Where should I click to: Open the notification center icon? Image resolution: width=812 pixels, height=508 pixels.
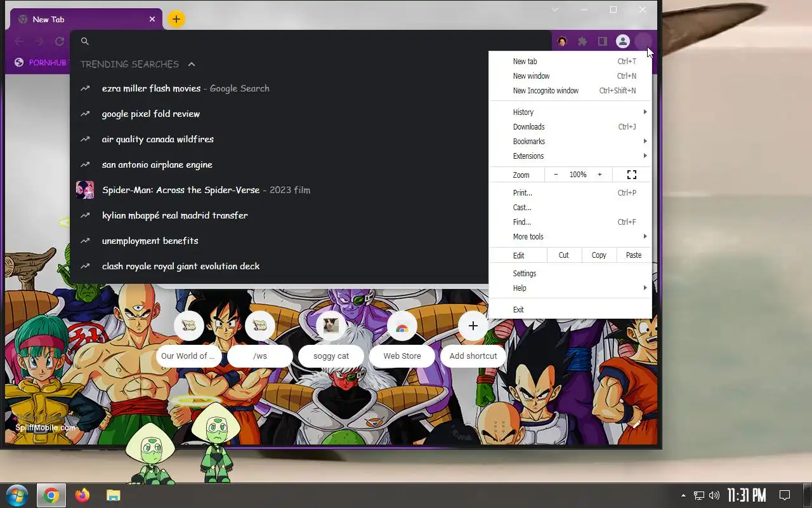(x=785, y=495)
